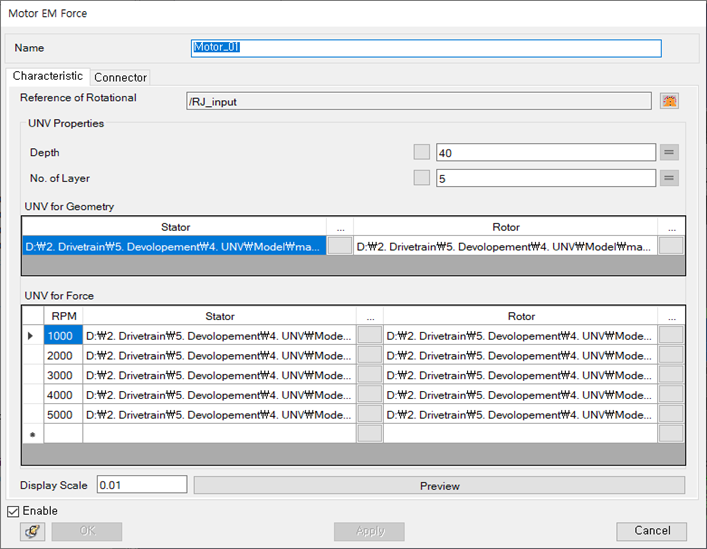The height and width of the screenshot is (549, 707).
Task: Click the Cancel button
Action: point(652,531)
